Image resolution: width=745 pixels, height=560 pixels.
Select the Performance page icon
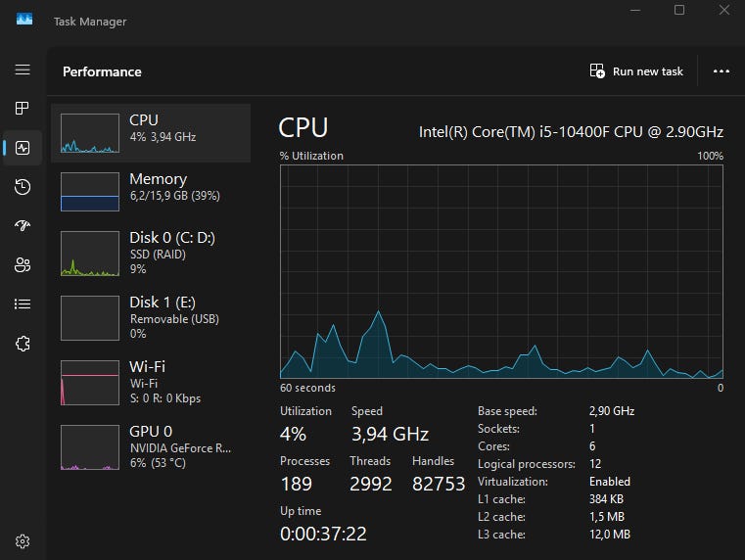pyautogui.click(x=23, y=148)
